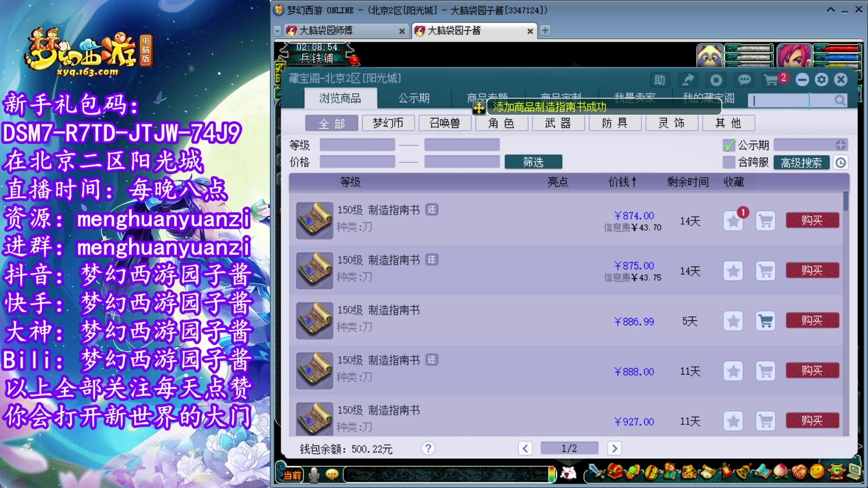Image resolution: width=868 pixels, height=488 pixels.
Task: Open the chat bubble icon in header
Action: pyautogui.click(x=744, y=80)
